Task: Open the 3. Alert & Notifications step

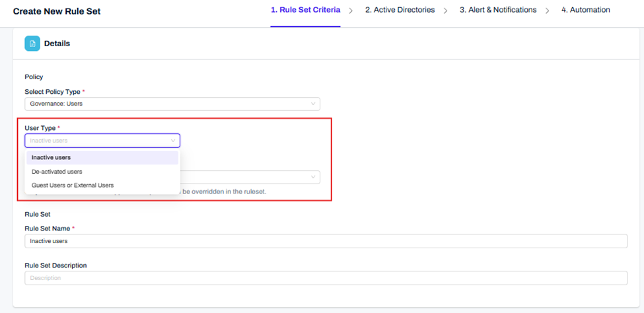Action: 498,11
